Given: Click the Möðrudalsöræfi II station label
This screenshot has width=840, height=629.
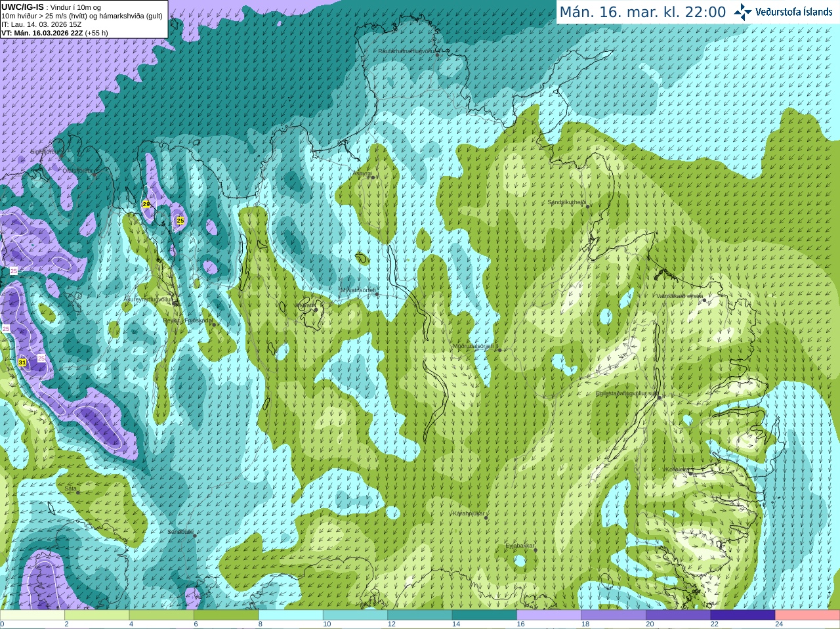Looking at the screenshot, I should (475, 346).
